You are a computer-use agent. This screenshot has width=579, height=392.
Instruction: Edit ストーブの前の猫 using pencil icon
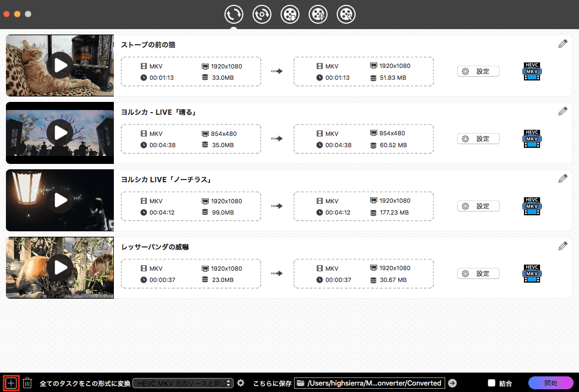[x=563, y=44]
